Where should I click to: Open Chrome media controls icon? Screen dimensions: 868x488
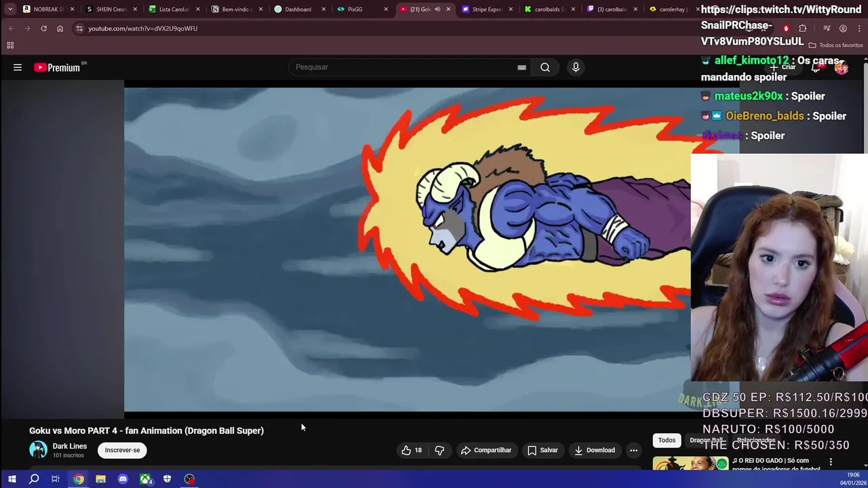click(x=827, y=28)
